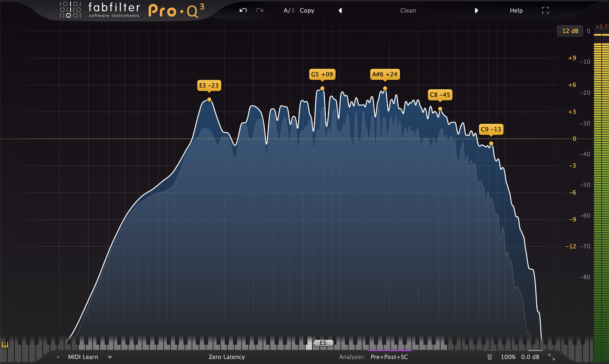Viewport: 609px width, 364px height.
Task: Open the Help menu
Action: click(516, 10)
